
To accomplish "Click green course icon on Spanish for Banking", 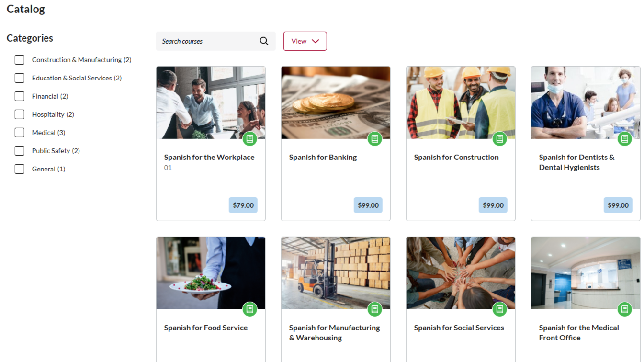I will [x=374, y=139].
